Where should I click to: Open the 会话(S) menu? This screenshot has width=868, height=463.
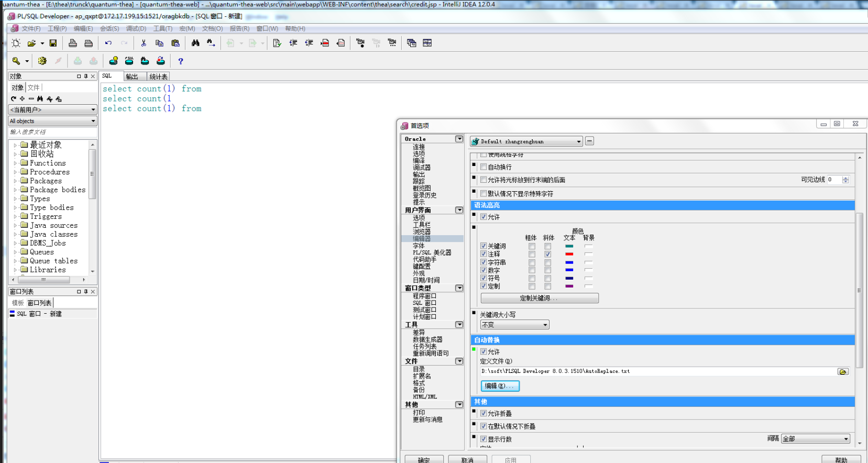[109, 28]
